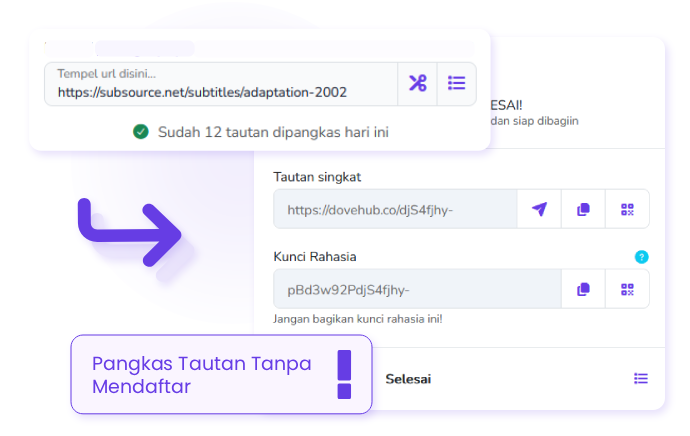Open the list icon beside URL input
This screenshot has width=690, height=436.
pos(456,83)
